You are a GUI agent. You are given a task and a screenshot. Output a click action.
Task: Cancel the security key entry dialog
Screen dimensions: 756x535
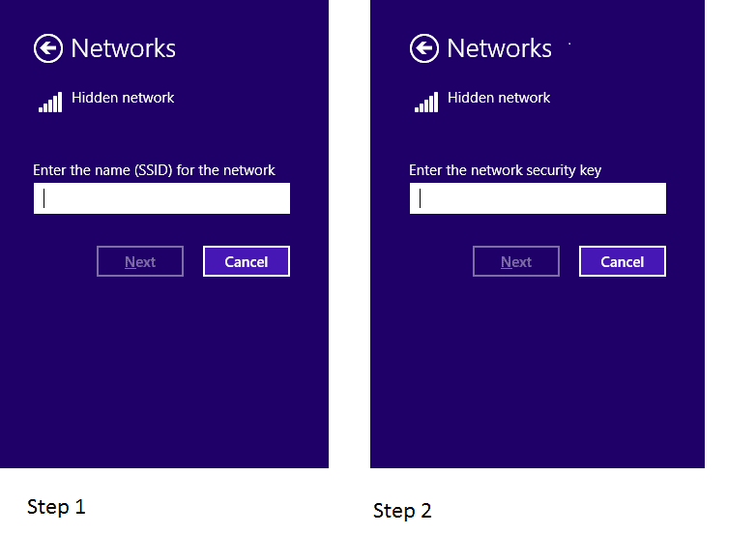[622, 261]
